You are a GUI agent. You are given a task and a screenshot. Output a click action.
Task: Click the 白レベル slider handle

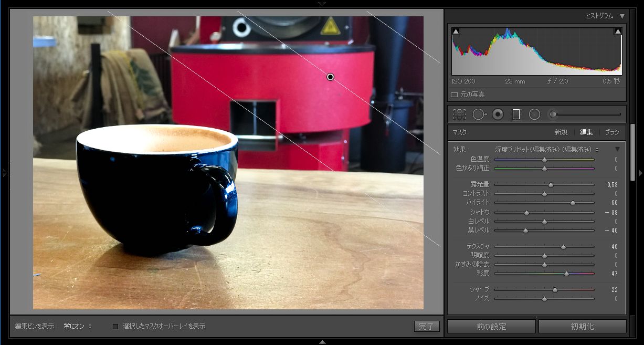coord(544,221)
